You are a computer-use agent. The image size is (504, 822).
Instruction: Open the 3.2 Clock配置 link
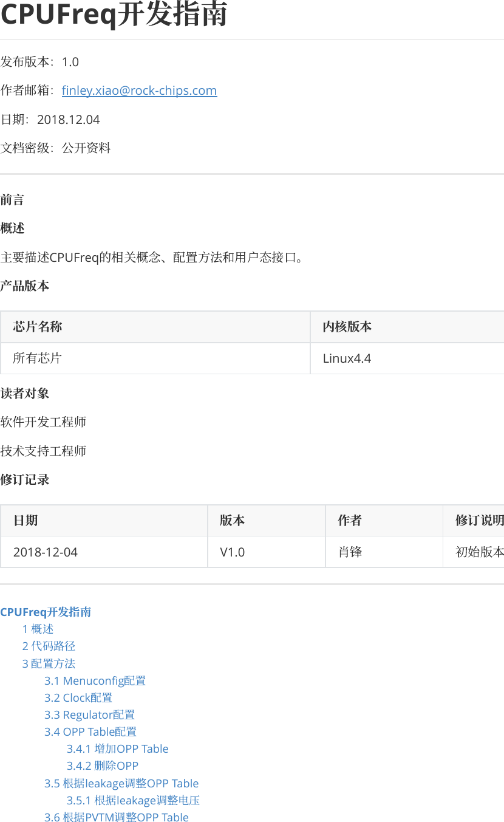click(78, 697)
